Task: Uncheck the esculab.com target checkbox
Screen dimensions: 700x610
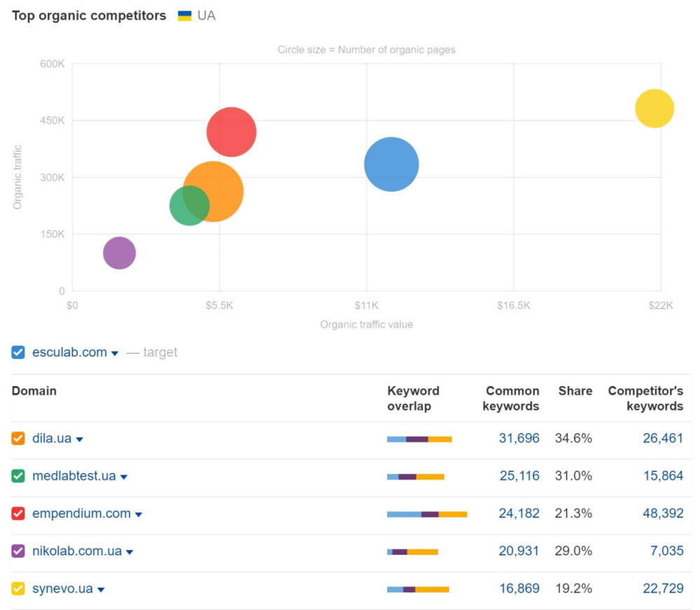Action: pos(18,352)
